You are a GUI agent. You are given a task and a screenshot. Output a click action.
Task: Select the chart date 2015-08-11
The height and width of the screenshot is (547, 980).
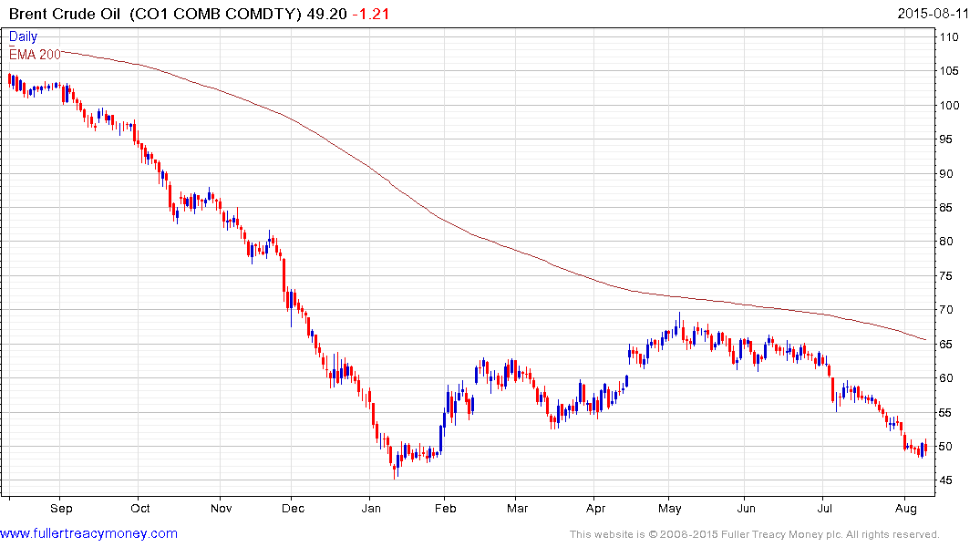coord(934,13)
